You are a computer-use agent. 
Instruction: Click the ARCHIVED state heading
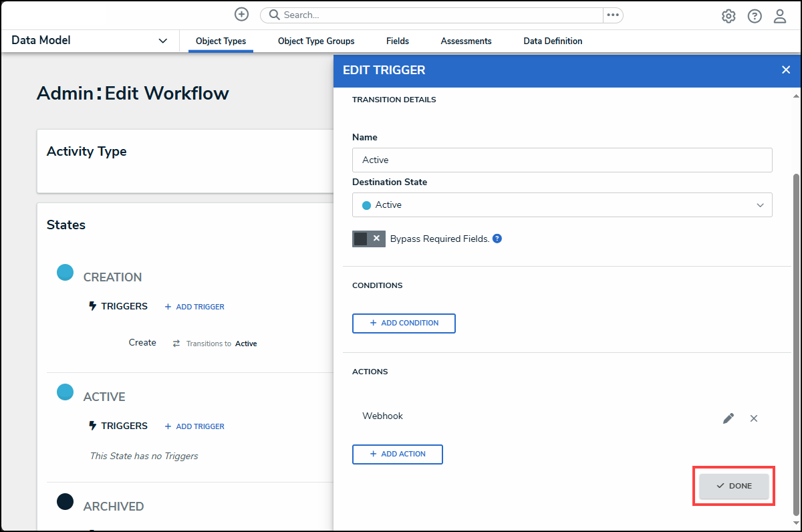click(114, 507)
